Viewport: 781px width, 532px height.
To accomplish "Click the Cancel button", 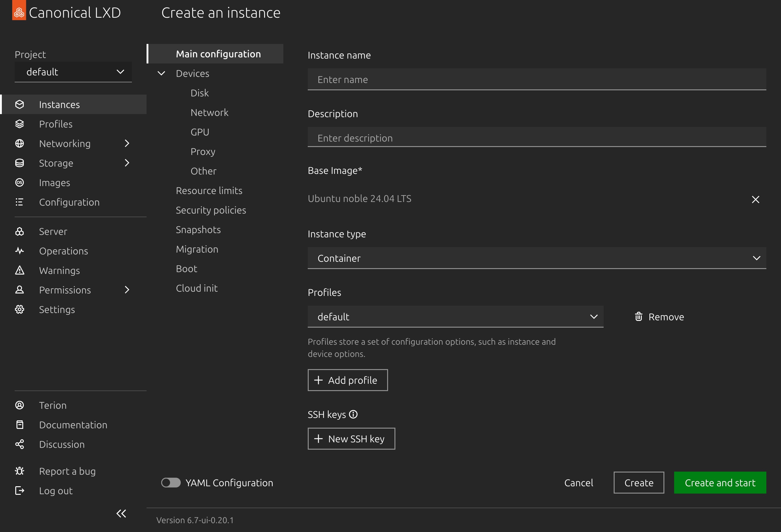I will coord(579,483).
